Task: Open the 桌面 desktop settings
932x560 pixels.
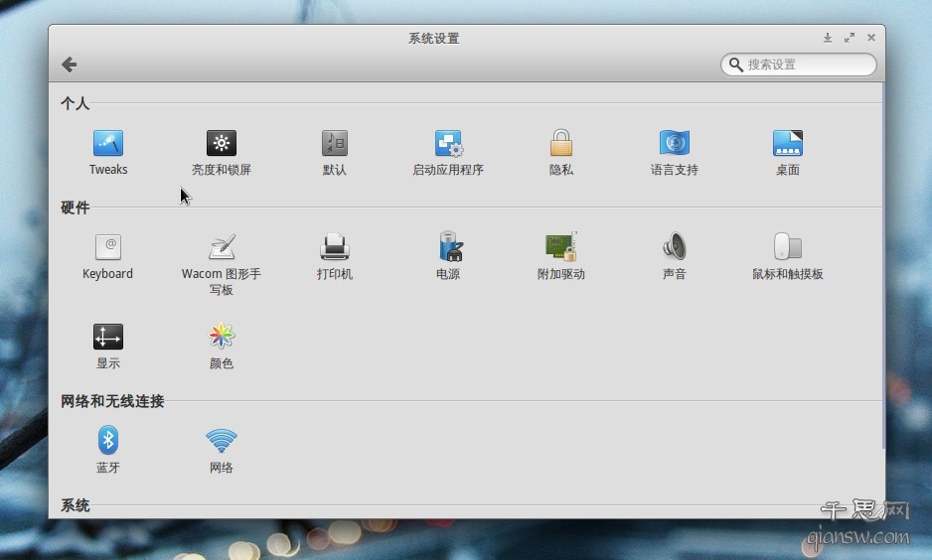Action: click(x=788, y=153)
